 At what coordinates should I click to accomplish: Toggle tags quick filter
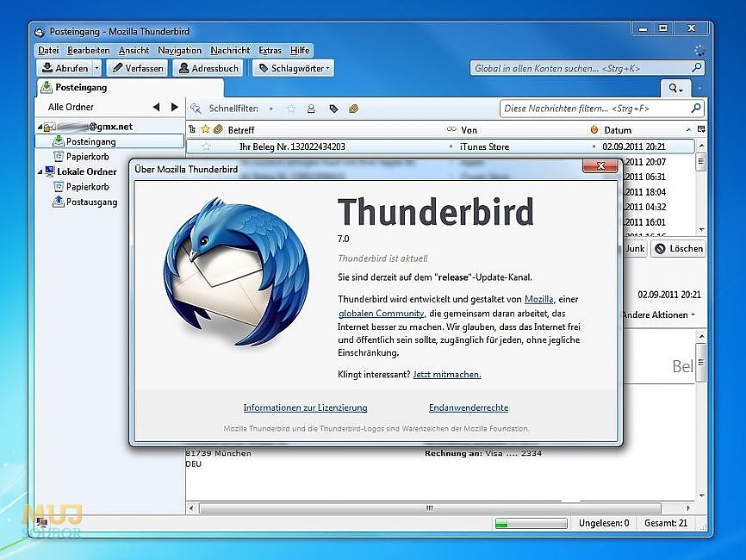coord(333,109)
